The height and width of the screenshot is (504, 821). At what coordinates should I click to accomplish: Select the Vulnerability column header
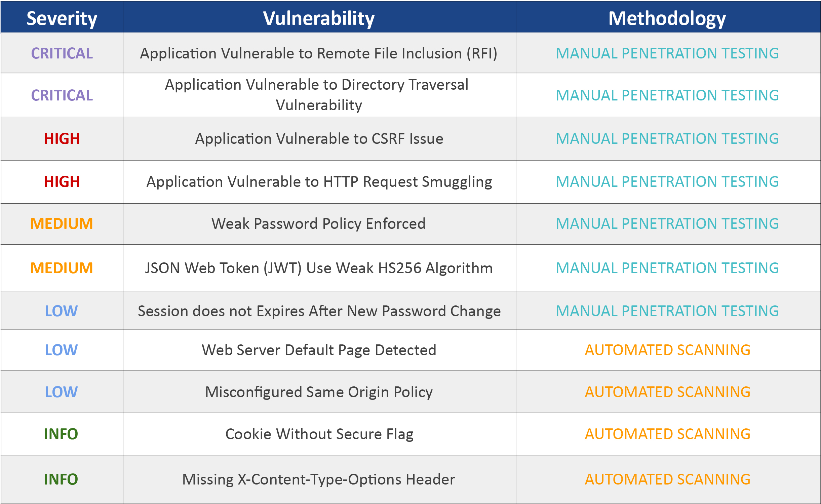coord(319,18)
